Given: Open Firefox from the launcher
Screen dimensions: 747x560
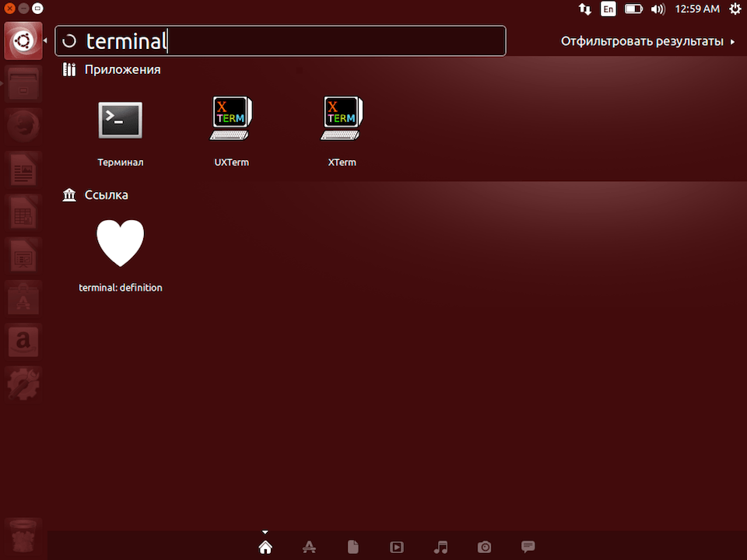Looking at the screenshot, I should (23, 126).
